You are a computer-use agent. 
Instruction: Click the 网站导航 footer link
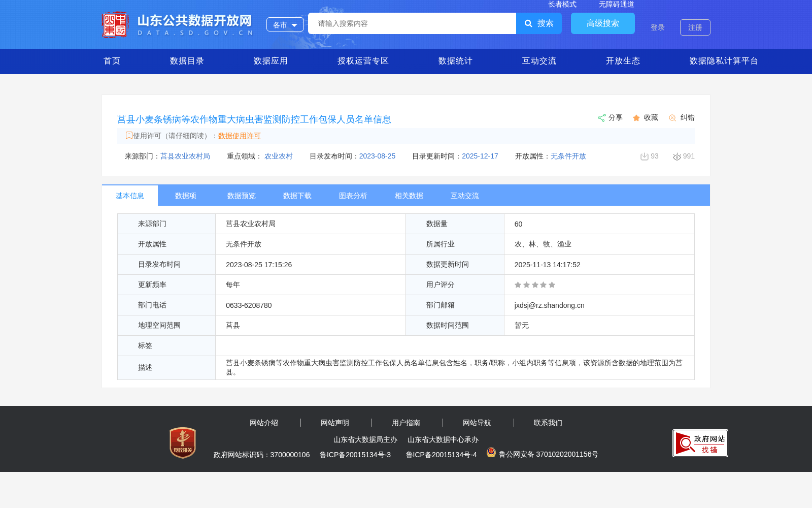click(477, 423)
